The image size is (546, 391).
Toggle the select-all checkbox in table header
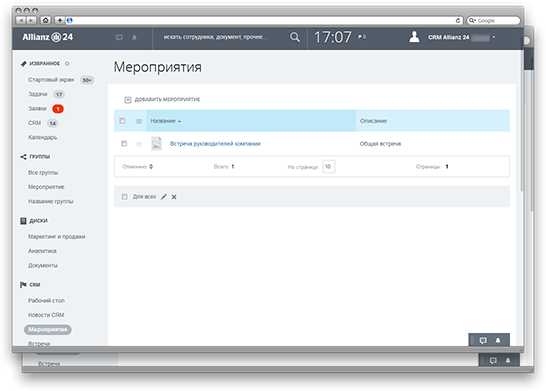122,121
